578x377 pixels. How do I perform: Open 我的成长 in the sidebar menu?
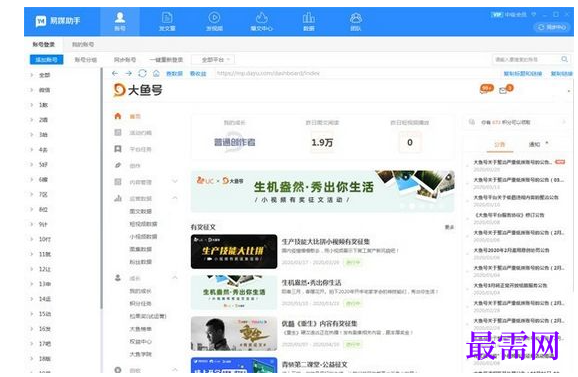click(x=140, y=291)
